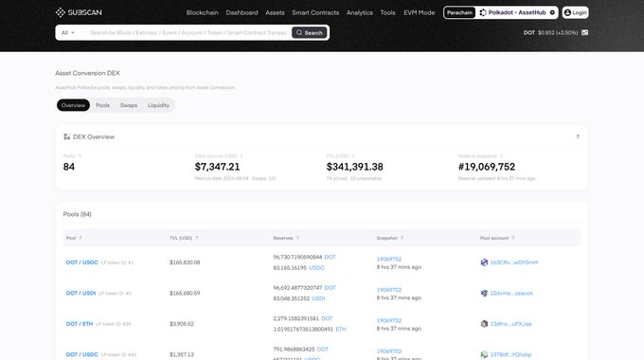644x360 pixels.
Task: Click the identicon beside 13dfns...uPXJqs
Action: (x=484, y=324)
